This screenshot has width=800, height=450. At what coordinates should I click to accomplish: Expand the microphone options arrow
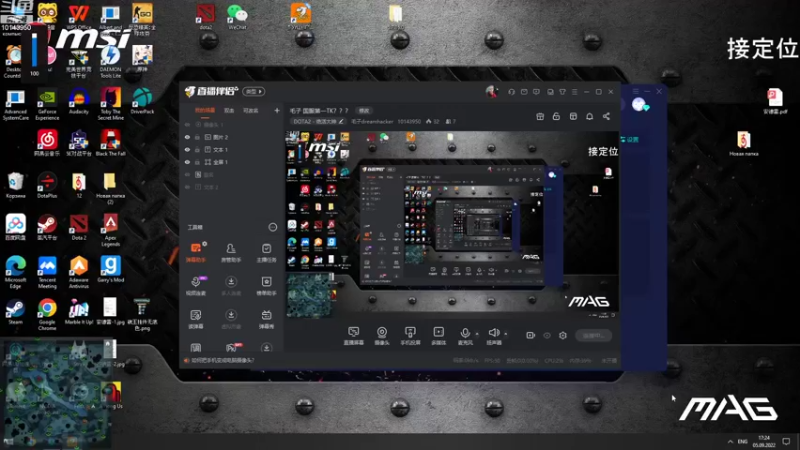point(477,334)
